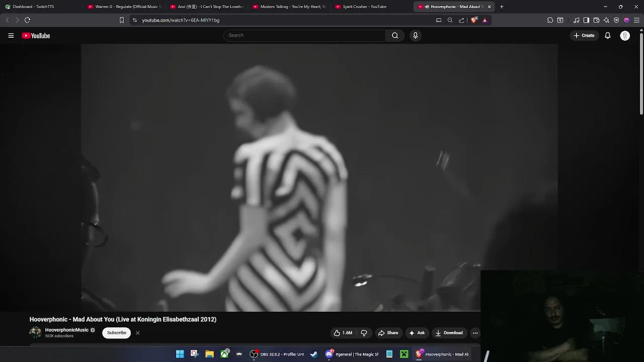
Task: Open the extensions puzzle icon
Action: [550, 20]
